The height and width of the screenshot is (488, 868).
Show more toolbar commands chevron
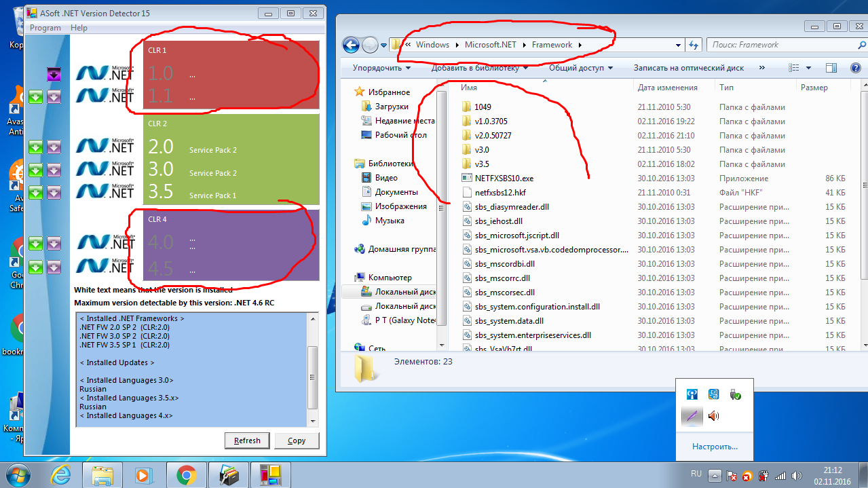(x=761, y=68)
